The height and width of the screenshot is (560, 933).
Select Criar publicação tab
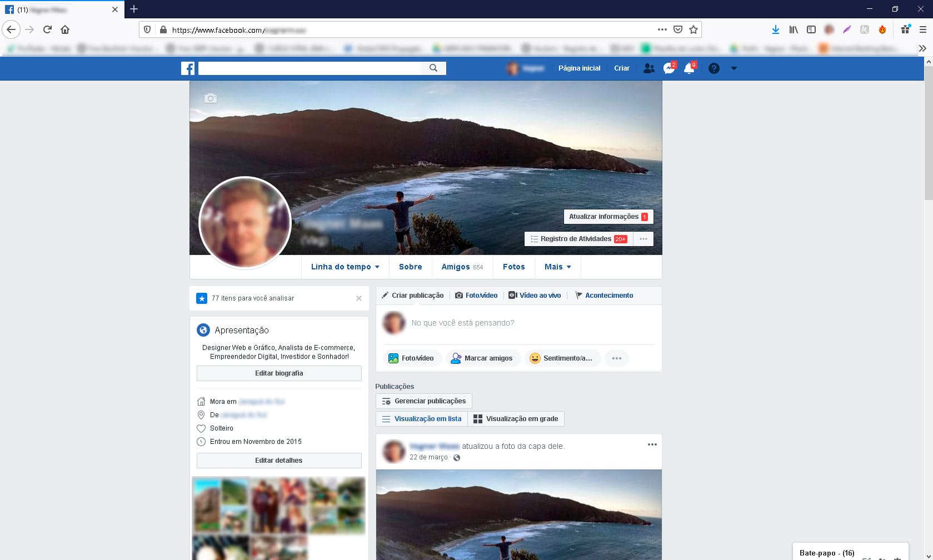pyautogui.click(x=412, y=296)
